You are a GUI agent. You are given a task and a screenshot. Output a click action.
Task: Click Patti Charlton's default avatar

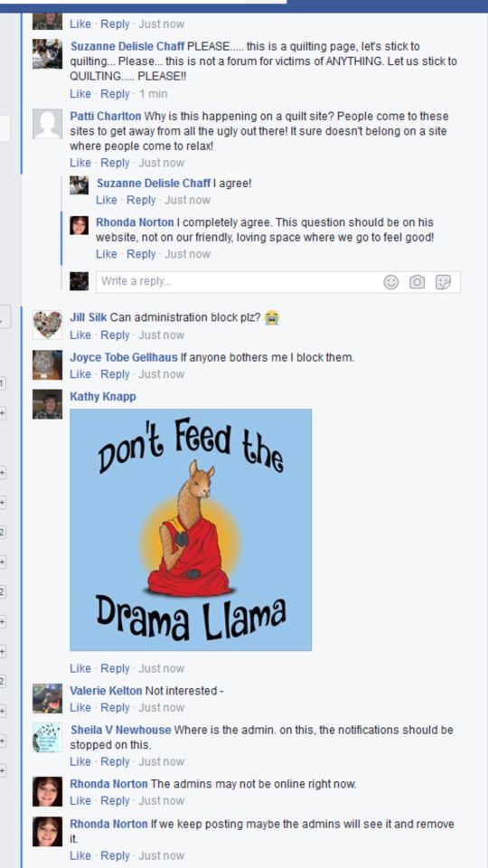click(47, 124)
